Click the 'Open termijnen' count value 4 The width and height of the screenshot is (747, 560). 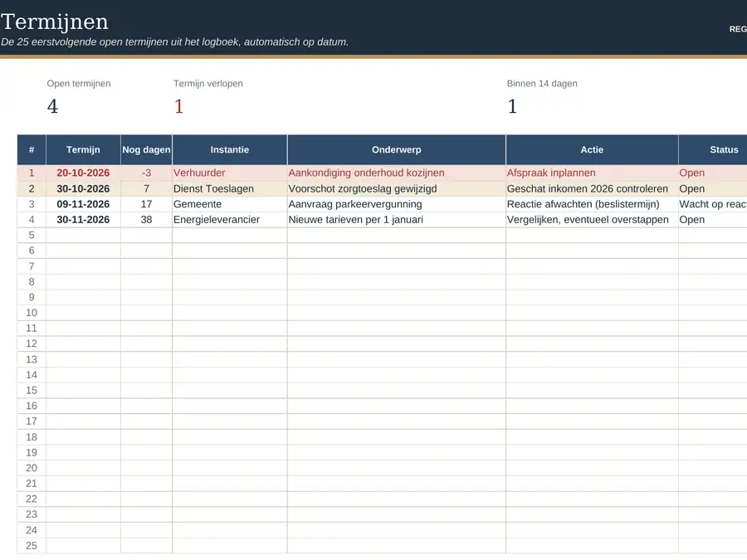52,106
